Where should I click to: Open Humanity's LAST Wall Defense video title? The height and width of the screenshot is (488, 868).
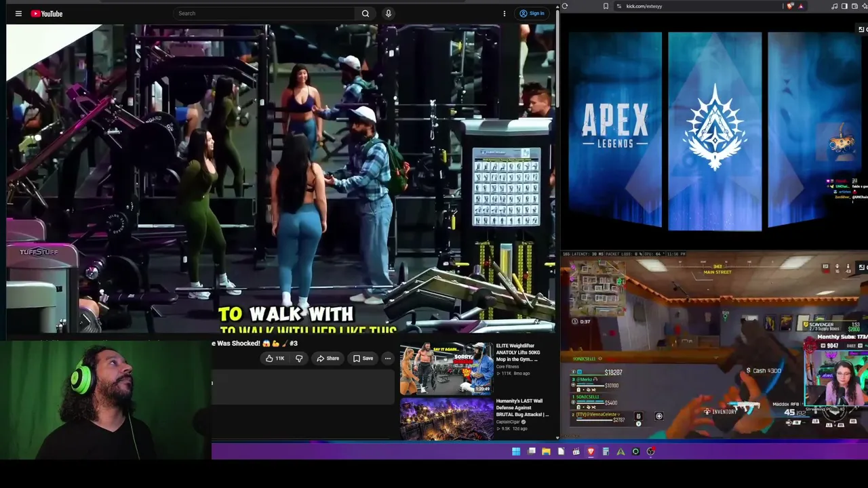[x=522, y=407]
